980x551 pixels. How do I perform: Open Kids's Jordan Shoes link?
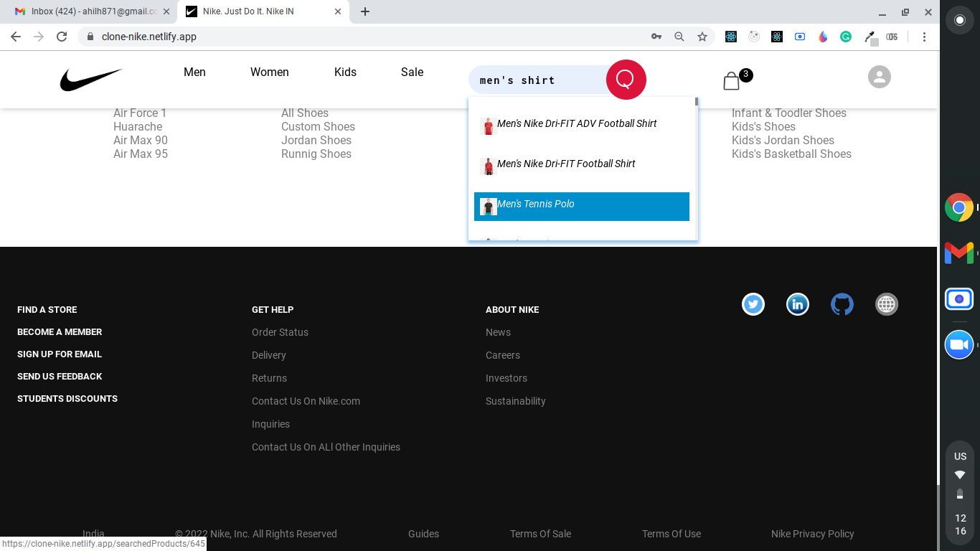(783, 140)
